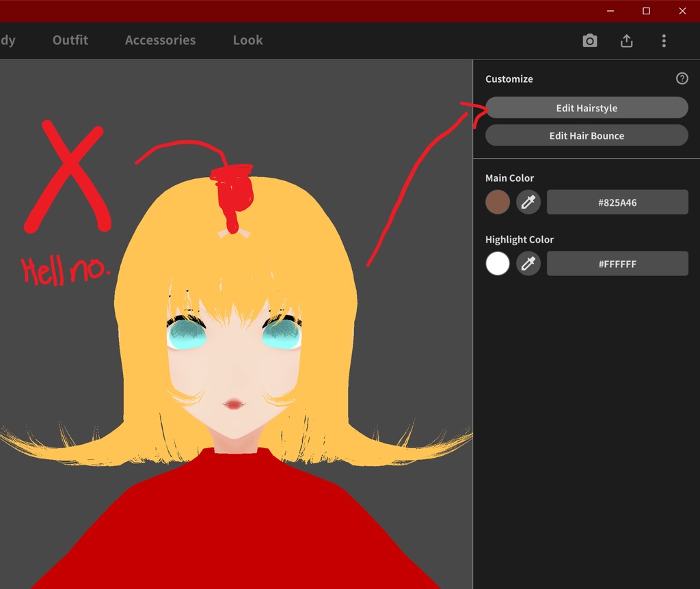Viewport: 700px width, 589px height.
Task: Click the camera screenshot icon
Action: pos(590,40)
